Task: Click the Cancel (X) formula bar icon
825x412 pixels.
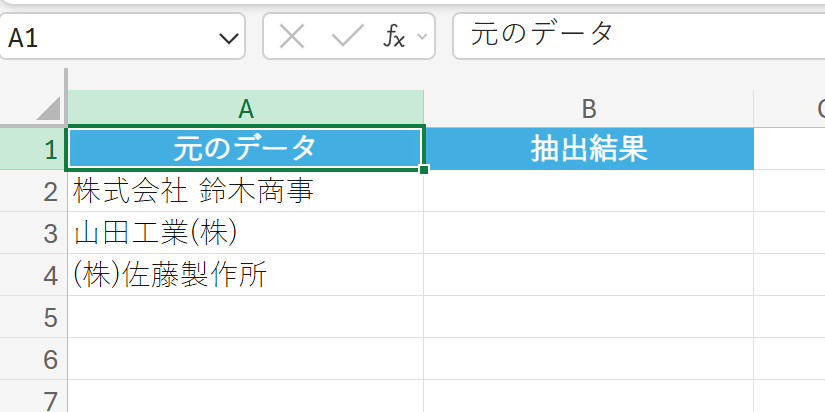Action: (x=292, y=37)
